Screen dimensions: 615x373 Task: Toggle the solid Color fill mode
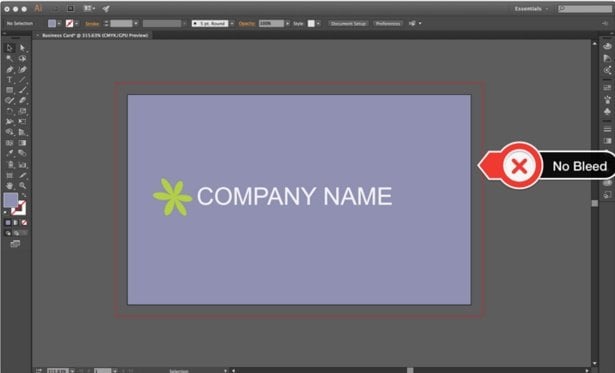[8, 222]
